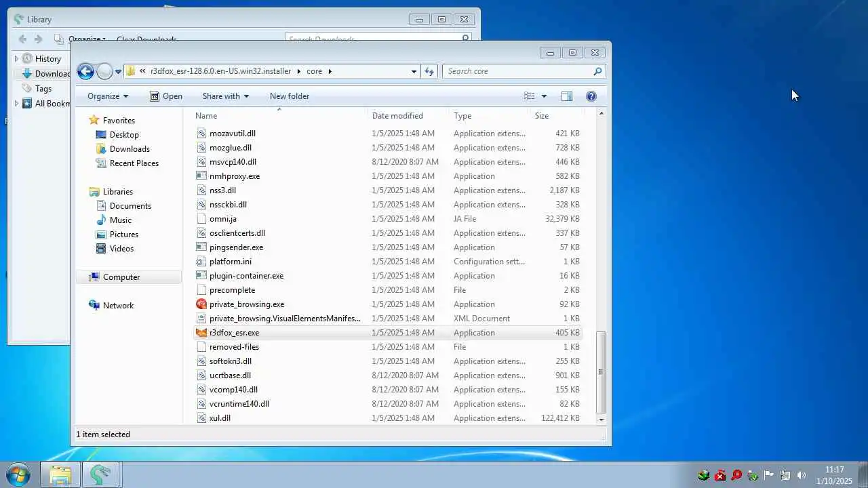The width and height of the screenshot is (868, 488).
Task: Click the Windows Start button
Action: click(x=18, y=474)
